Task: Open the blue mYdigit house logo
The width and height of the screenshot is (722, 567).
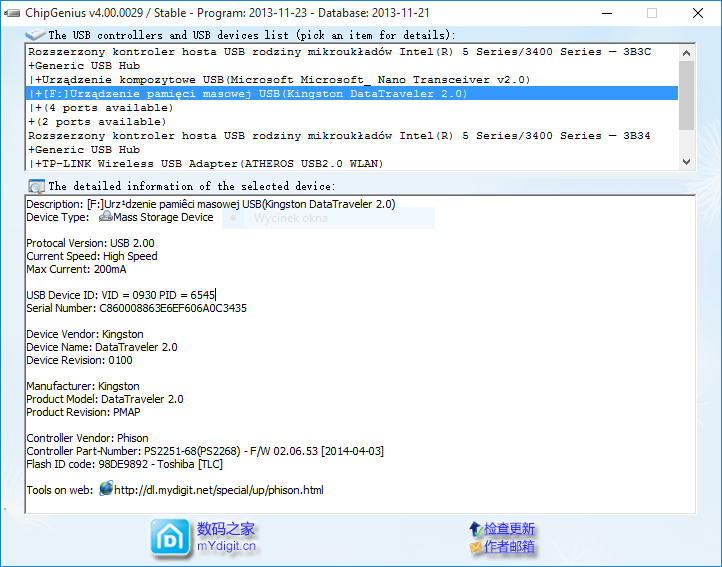Action: click(x=170, y=537)
